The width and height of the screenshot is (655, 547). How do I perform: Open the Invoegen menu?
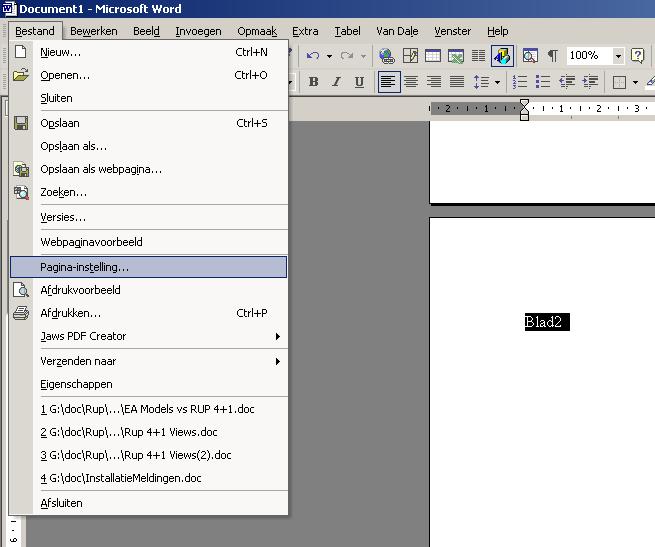point(198,31)
